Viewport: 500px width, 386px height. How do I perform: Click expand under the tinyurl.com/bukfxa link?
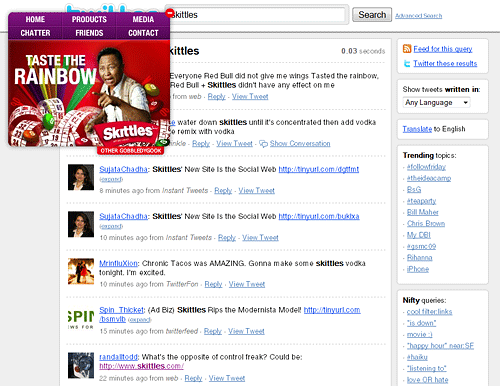(111, 226)
